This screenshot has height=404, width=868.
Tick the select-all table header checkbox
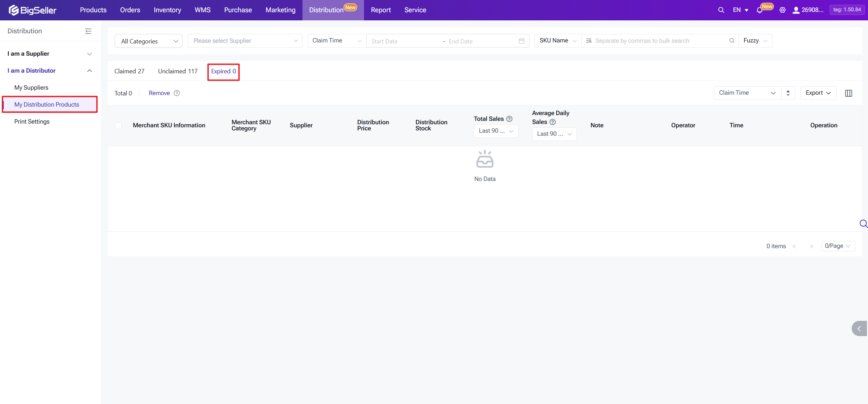(118, 125)
